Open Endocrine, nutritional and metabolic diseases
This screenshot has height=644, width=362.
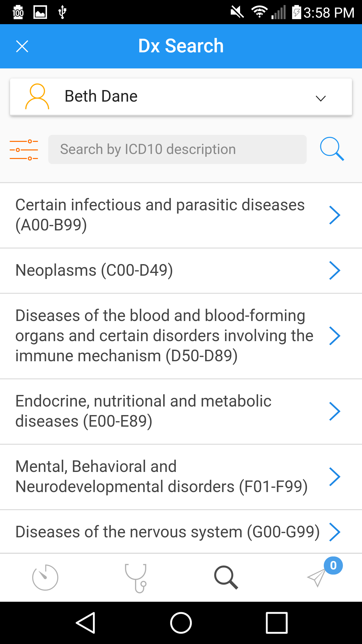click(181, 412)
